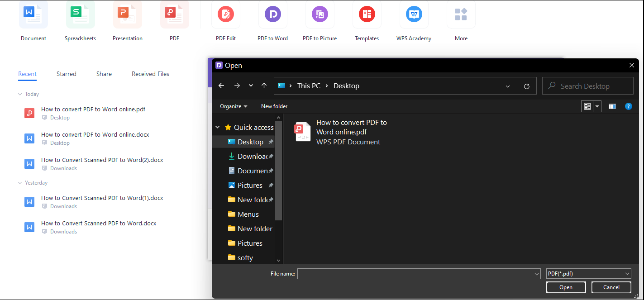Refresh the Desktop folder view
Screen dimensions: 644x300
click(x=527, y=86)
